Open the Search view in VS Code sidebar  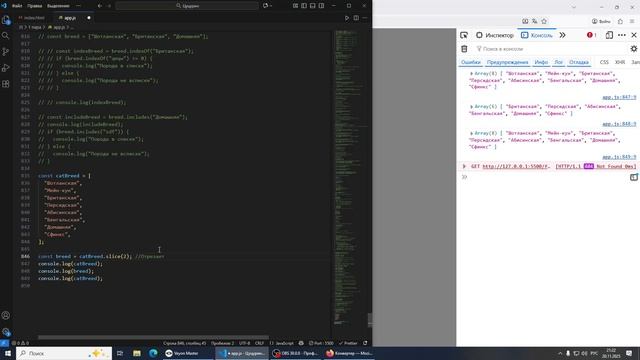click(6, 36)
